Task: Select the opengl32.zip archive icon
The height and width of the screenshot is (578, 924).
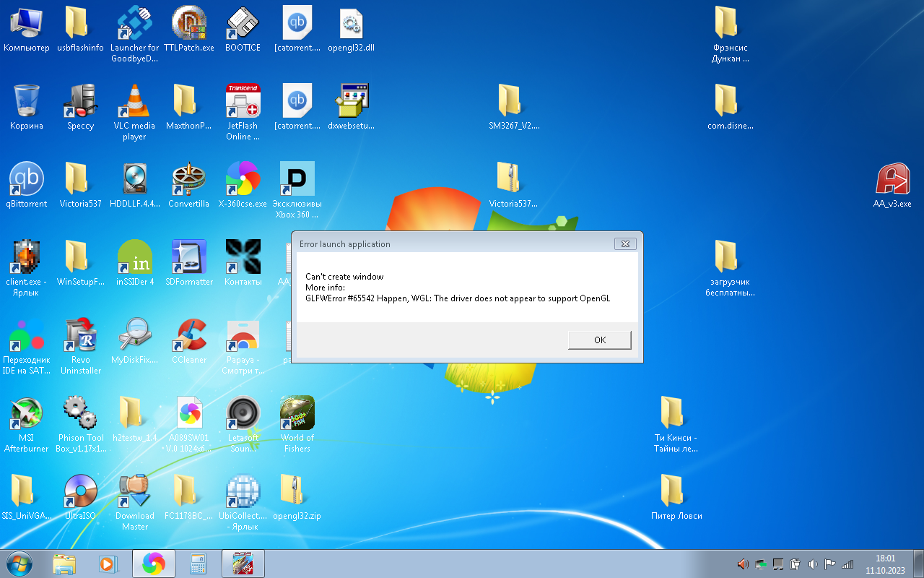Action: point(297,498)
